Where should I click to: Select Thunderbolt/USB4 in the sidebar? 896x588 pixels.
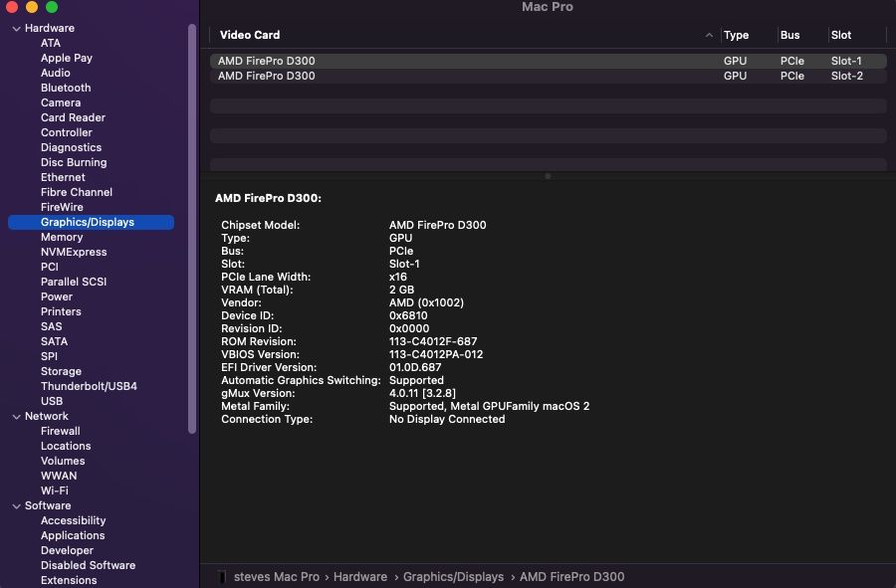(89, 386)
